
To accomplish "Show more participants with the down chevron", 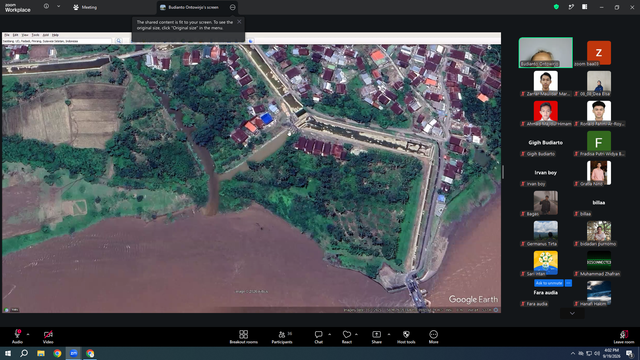I will point(572,313).
